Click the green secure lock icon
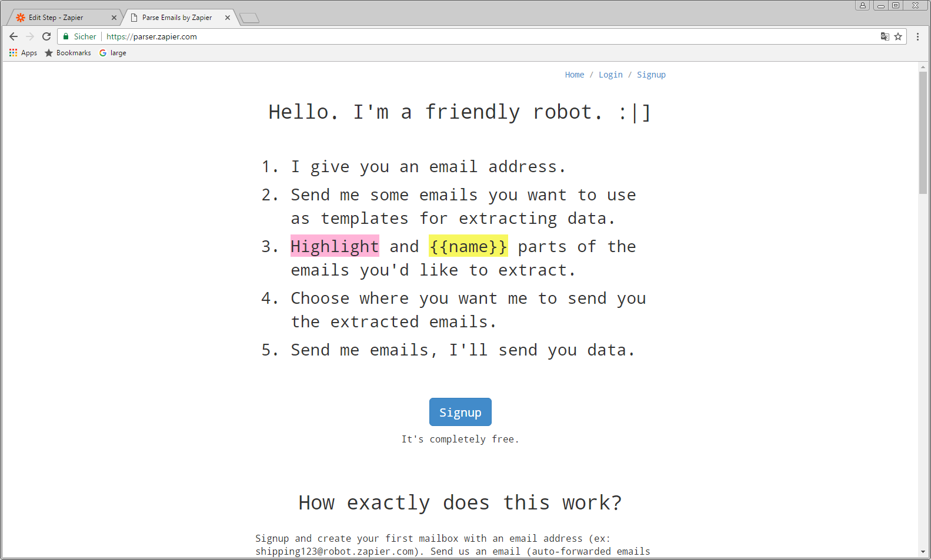The width and height of the screenshot is (931, 560). pyautogui.click(x=66, y=36)
